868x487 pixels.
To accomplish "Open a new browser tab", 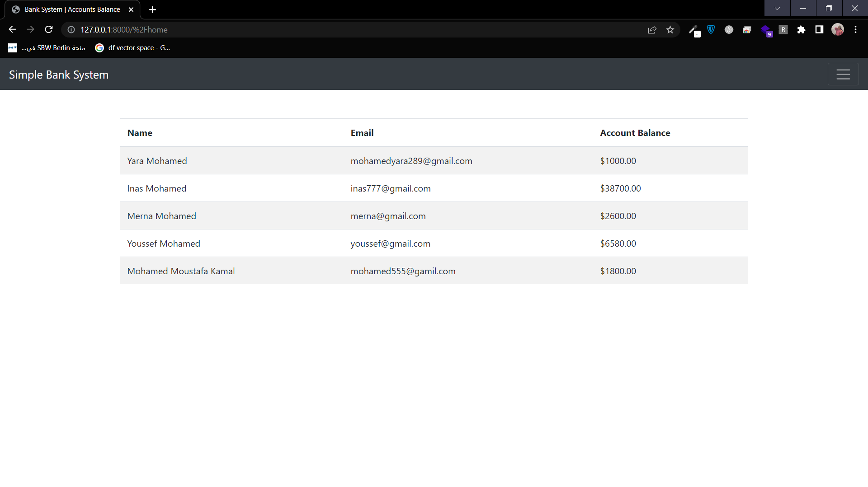I will 152,9.
